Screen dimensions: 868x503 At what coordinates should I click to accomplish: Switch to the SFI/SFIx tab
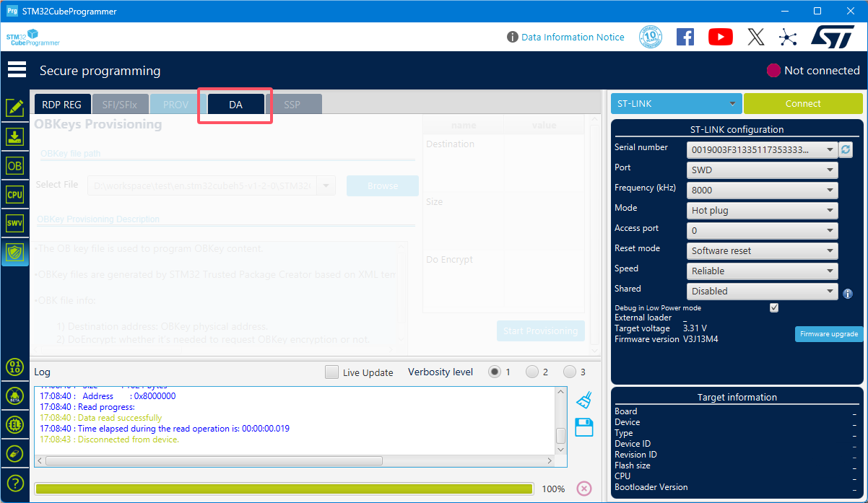pyautogui.click(x=120, y=105)
